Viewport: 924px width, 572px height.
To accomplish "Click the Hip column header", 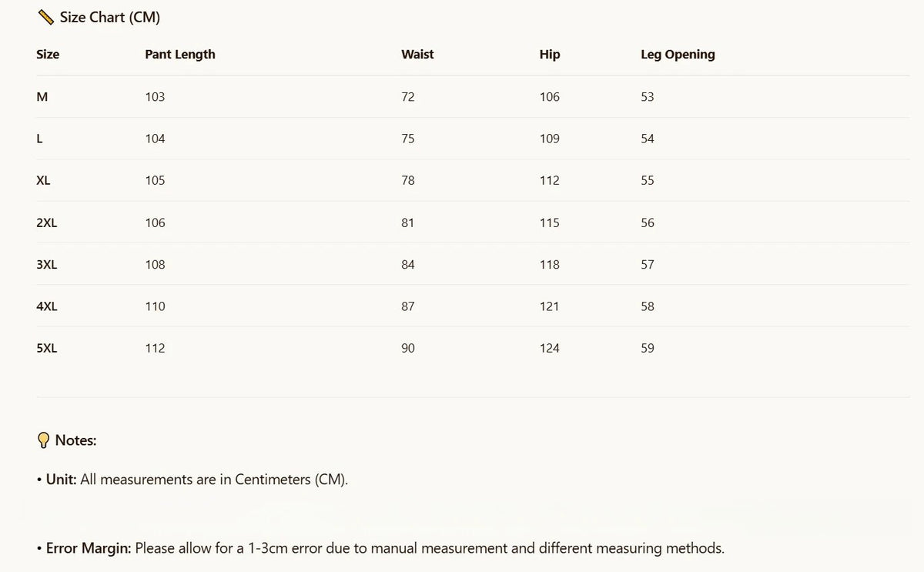I will tap(550, 55).
